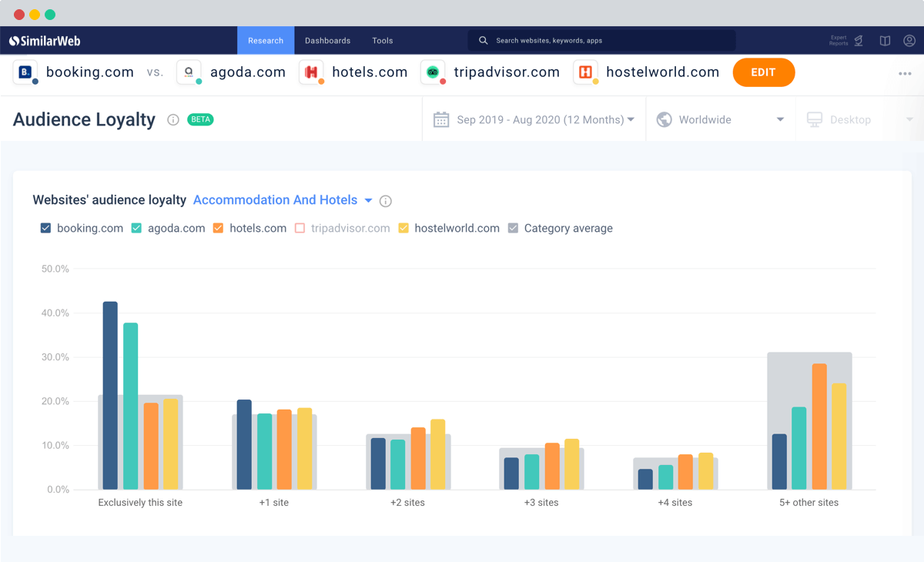The image size is (924, 562).
Task: Click the '30.0%' axis value
Action: (55, 357)
